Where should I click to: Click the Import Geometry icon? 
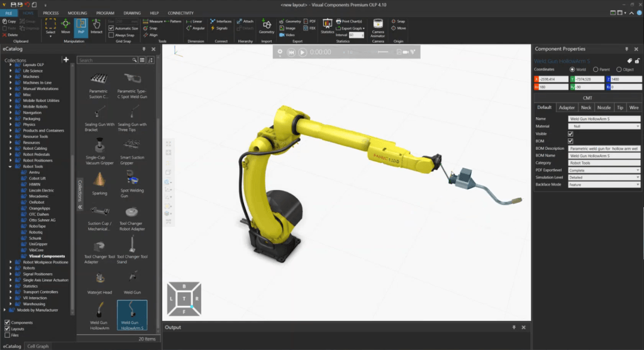click(x=266, y=25)
